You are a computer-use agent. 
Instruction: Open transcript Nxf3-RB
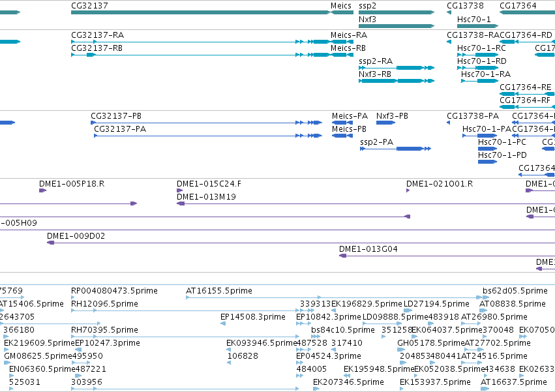click(375, 74)
